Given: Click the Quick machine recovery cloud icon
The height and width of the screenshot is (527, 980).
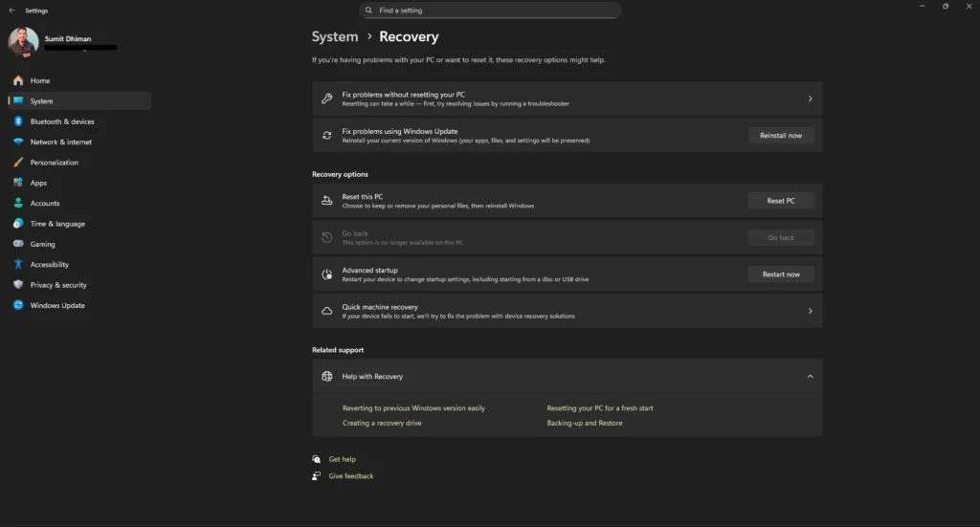Looking at the screenshot, I should [x=327, y=311].
